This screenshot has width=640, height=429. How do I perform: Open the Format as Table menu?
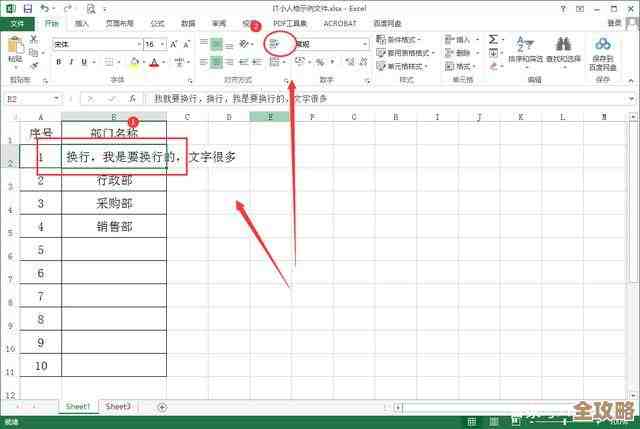(x=406, y=53)
